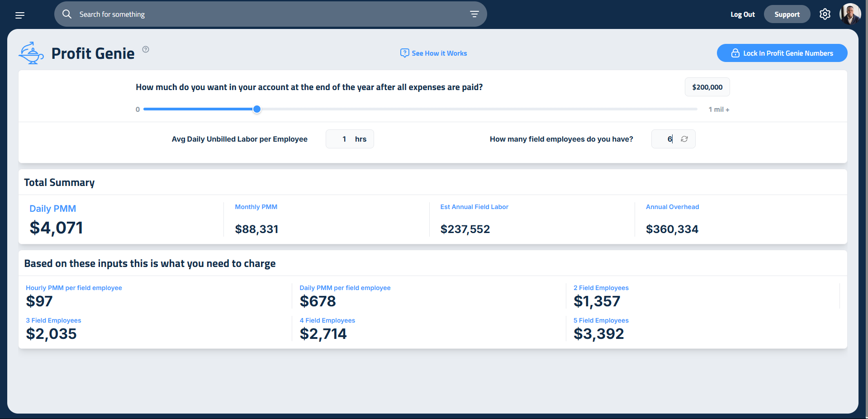Click the lock icon on Lock In button
This screenshot has height=419, width=868.
pyautogui.click(x=735, y=53)
